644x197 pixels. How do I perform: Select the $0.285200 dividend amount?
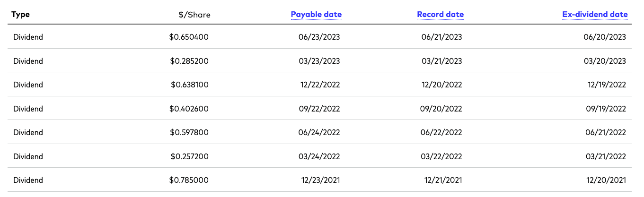[189, 61]
